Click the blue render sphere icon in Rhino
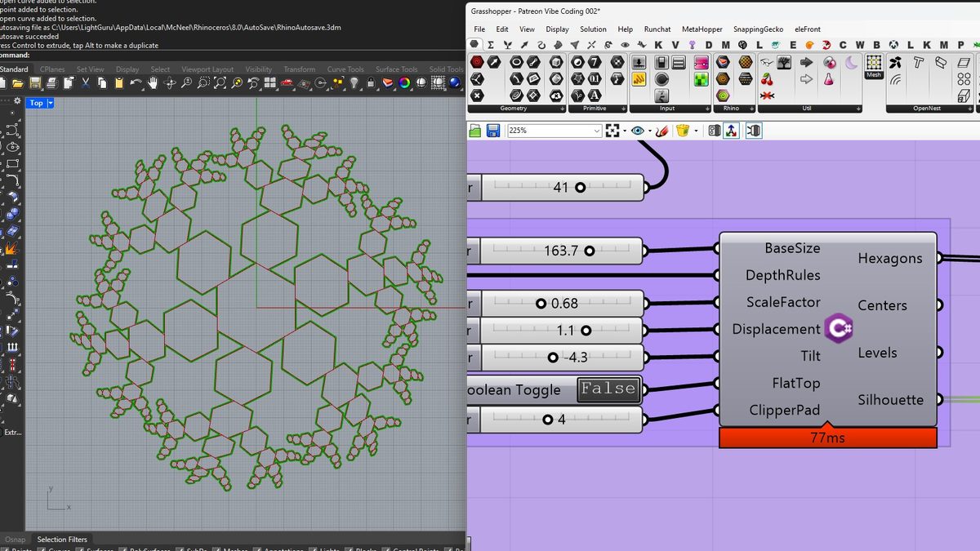The width and height of the screenshot is (980, 551). point(455,82)
